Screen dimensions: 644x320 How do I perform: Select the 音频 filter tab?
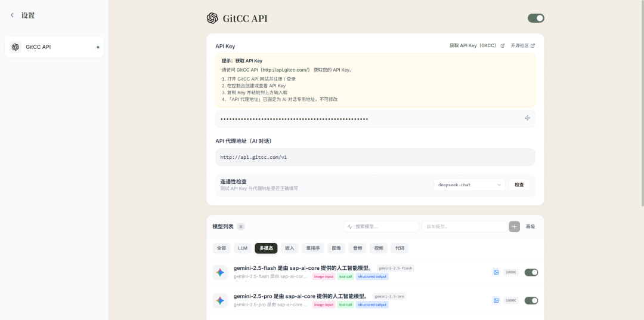pyautogui.click(x=358, y=248)
